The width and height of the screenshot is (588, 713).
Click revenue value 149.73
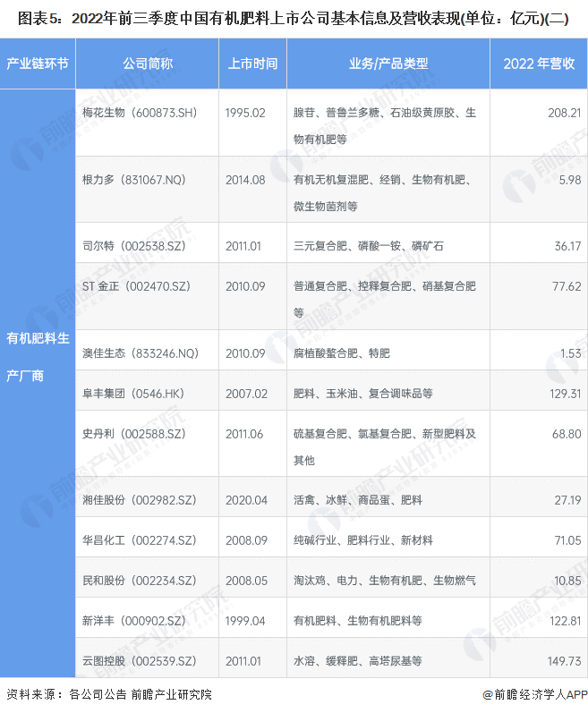point(565,661)
